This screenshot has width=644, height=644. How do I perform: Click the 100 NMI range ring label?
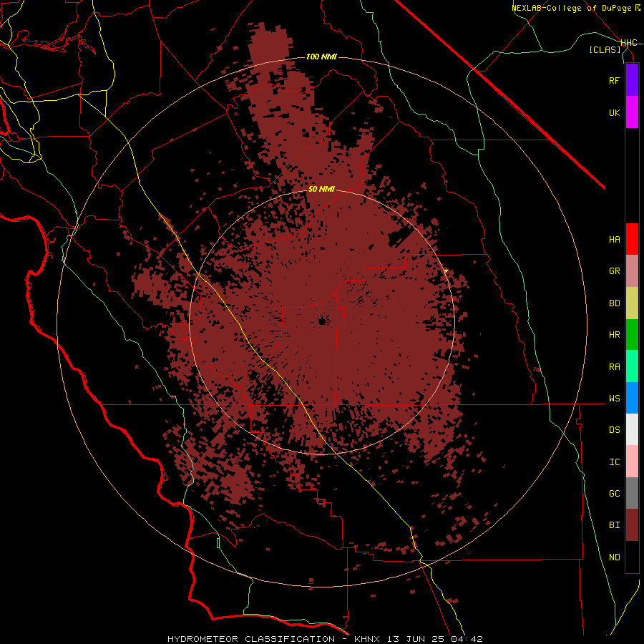point(321,57)
